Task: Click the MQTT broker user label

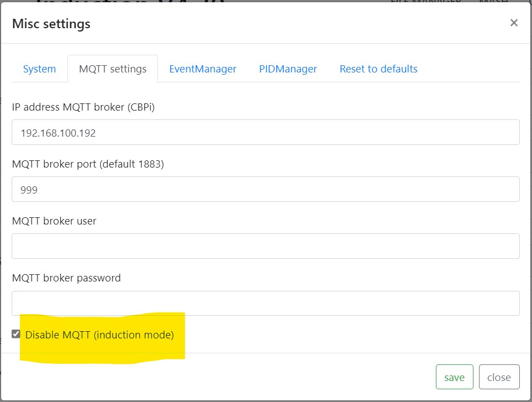Action: tap(54, 221)
